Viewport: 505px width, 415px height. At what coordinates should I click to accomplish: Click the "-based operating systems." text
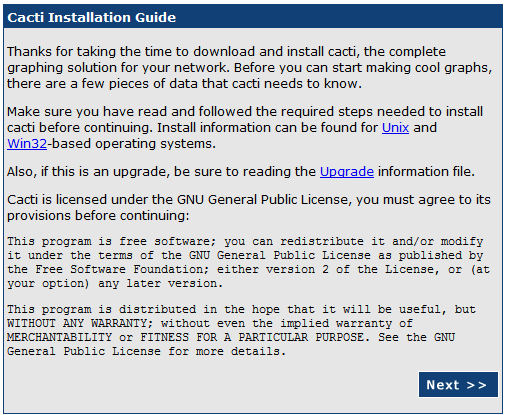pos(131,144)
